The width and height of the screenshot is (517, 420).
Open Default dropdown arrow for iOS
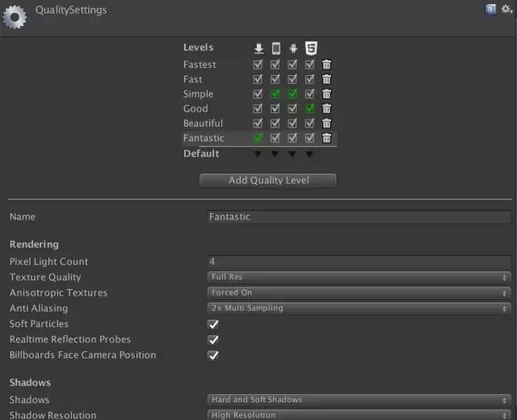pos(275,153)
